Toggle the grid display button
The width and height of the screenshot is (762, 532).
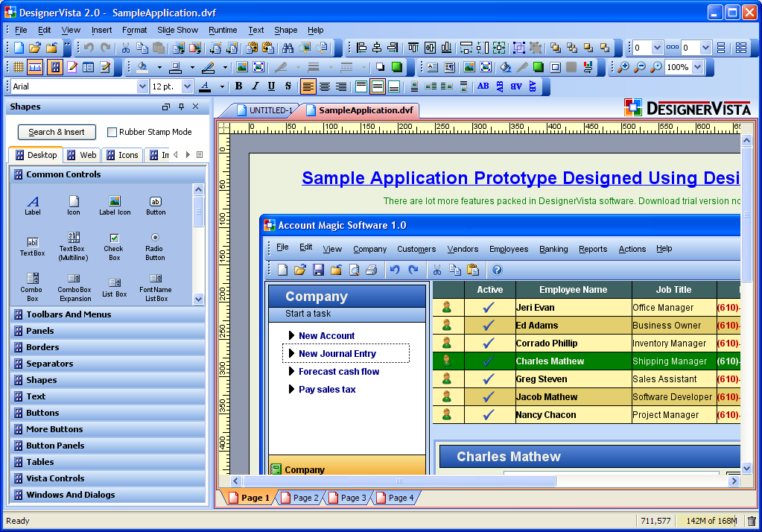19,67
